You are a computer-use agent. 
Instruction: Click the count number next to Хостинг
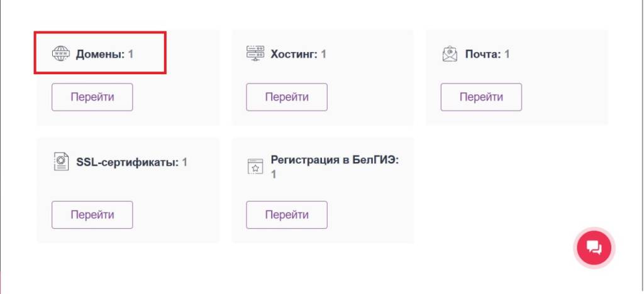pyautogui.click(x=324, y=54)
